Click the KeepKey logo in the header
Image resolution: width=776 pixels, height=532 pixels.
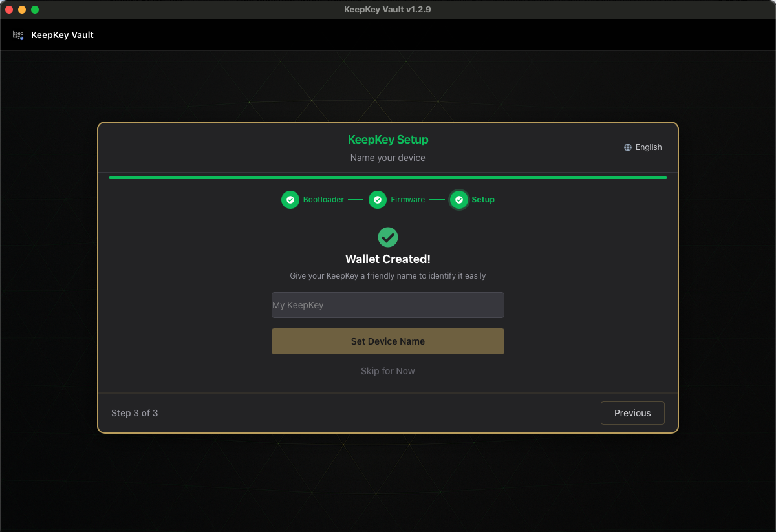tap(17, 35)
